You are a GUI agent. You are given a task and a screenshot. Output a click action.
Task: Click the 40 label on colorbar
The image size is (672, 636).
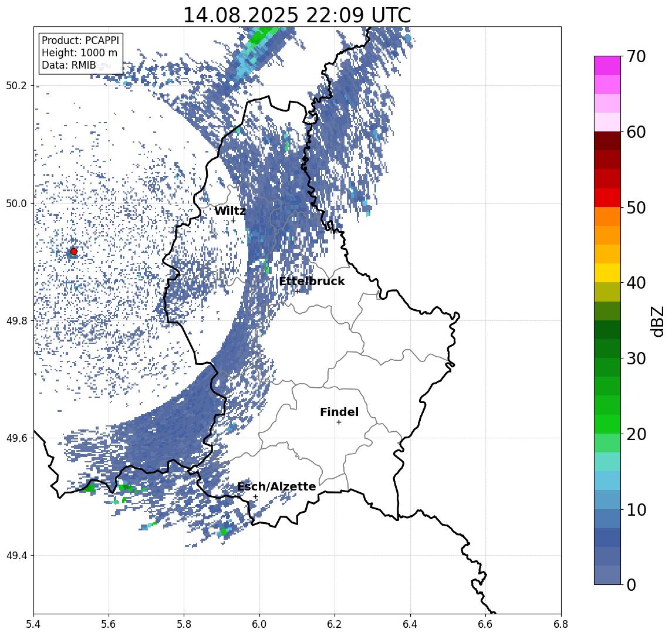pyautogui.click(x=636, y=283)
